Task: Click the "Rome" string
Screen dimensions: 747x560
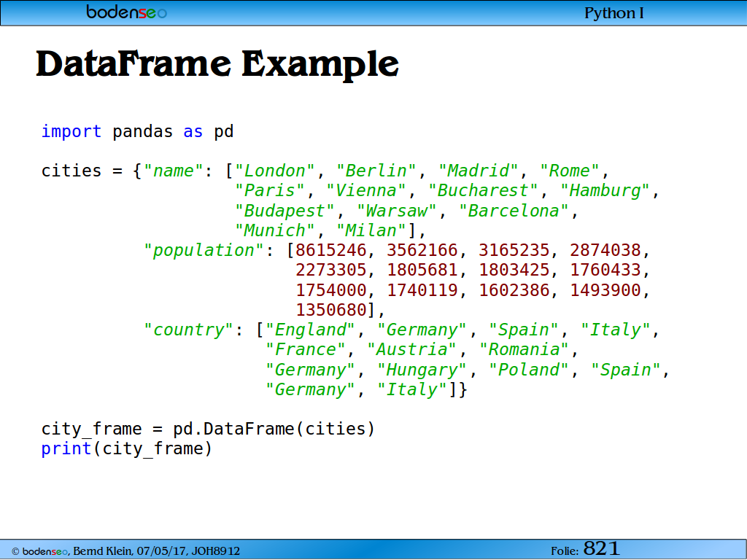Action: coord(569,171)
